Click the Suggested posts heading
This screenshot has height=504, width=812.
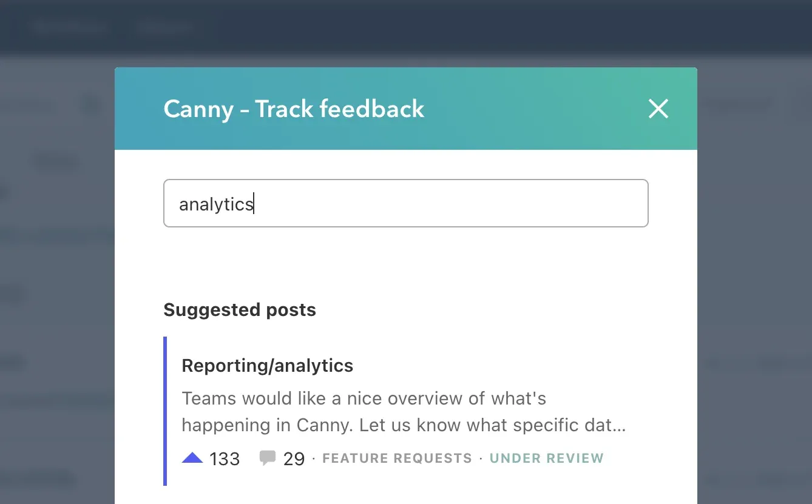coord(239,309)
